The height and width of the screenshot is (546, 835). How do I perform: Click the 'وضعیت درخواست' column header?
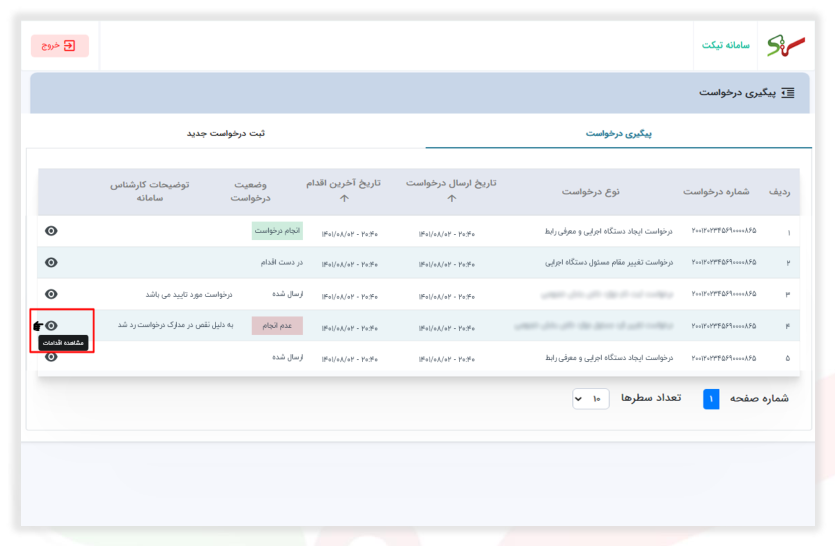click(250, 191)
